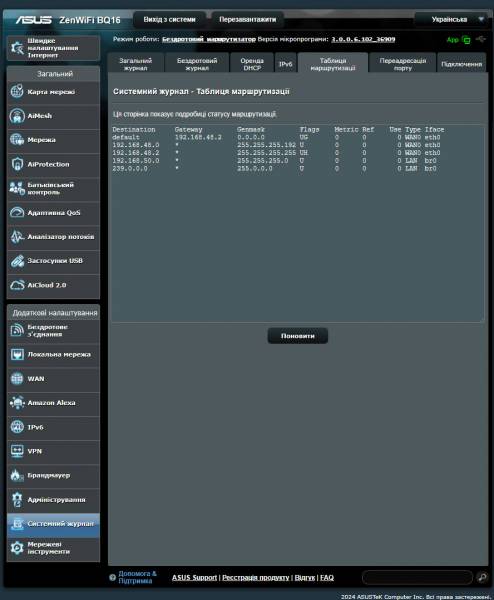The height and width of the screenshot is (600, 494).
Task: Click inside the routing table text area
Action: click(x=298, y=223)
